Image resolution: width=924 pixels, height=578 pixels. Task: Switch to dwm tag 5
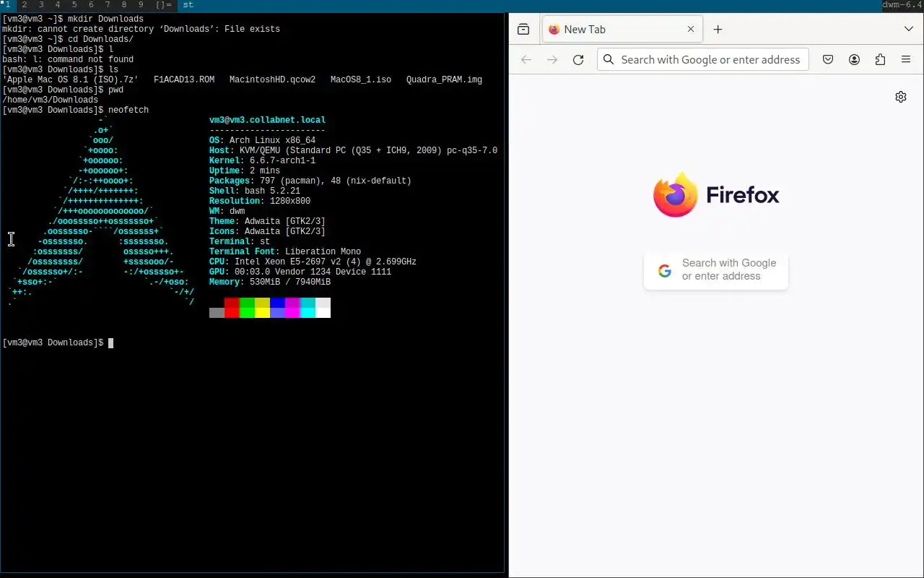pos(74,5)
